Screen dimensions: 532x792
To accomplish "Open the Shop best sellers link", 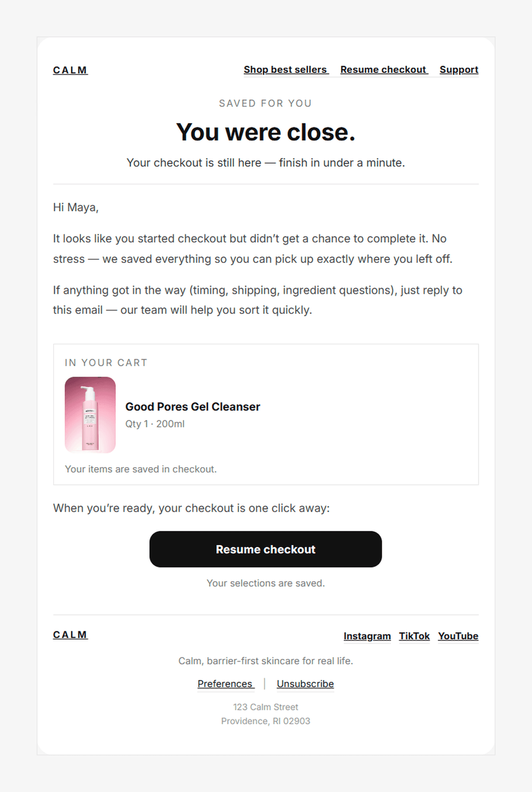I will tap(286, 70).
